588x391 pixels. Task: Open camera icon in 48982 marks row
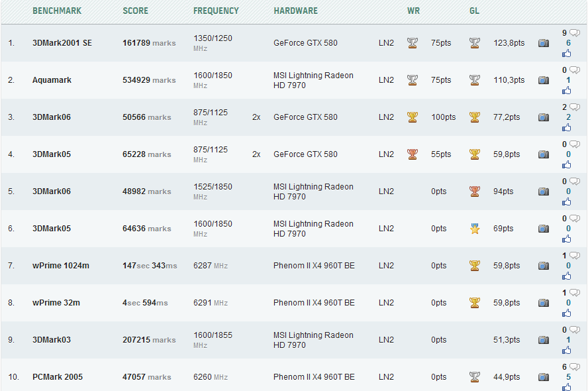(544, 192)
